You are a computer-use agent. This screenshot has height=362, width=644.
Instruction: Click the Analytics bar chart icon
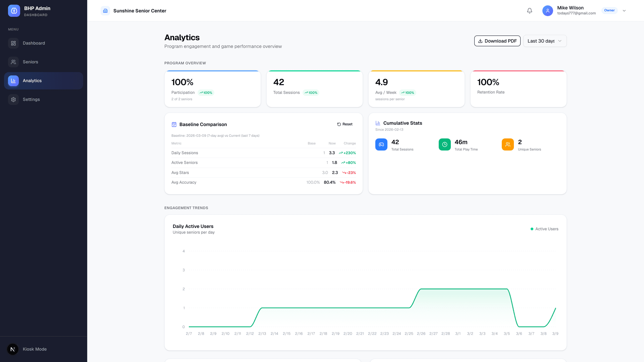click(13, 80)
